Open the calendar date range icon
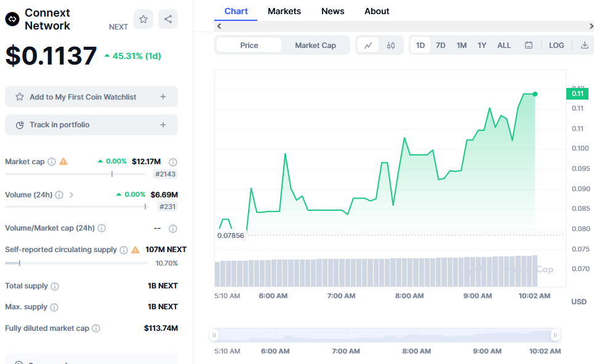Screen dimensions: 594x364 pyautogui.click(x=529, y=45)
